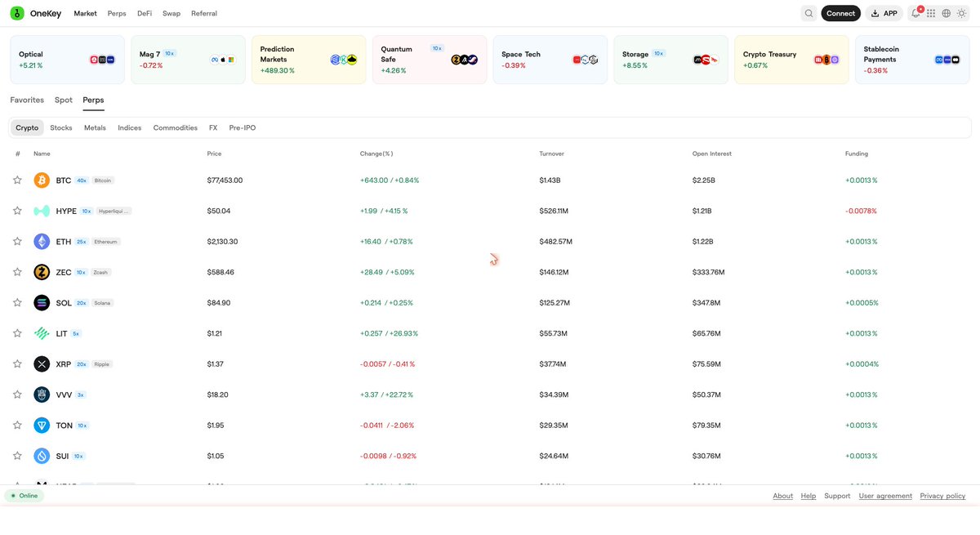
Task: Open the Help footer link
Action: point(808,496)
